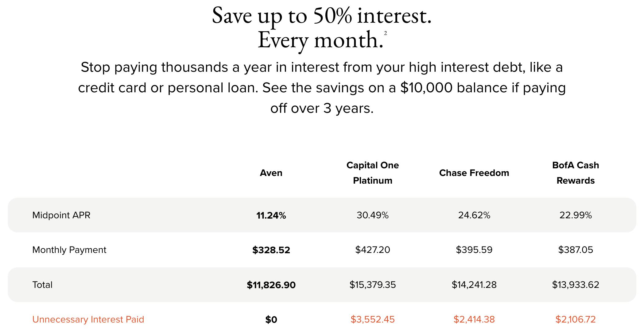Select Aven's $328.52 monthly payment
The height and width of the screenshot is (336, 644).
click(x=271, y=250)
